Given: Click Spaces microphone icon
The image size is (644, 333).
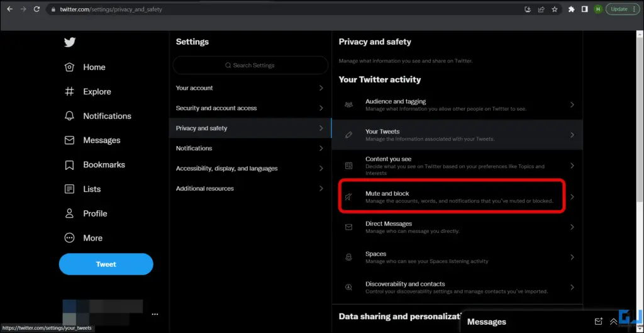Looking at the screenshot, I should (348, 257).
